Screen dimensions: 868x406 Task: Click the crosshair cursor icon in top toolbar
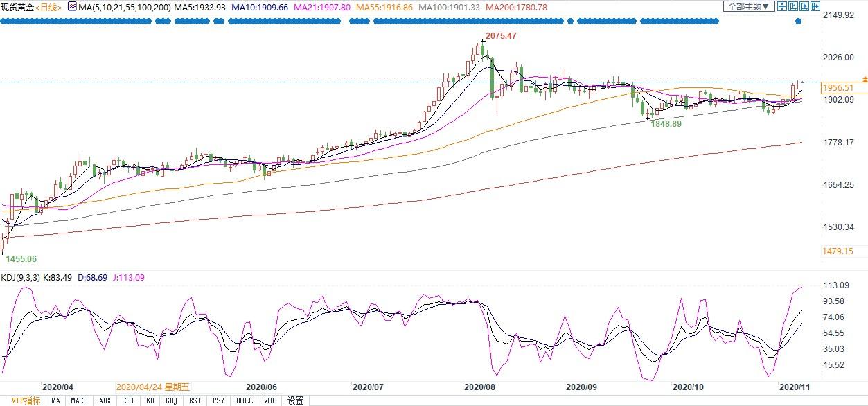point(782,6)
